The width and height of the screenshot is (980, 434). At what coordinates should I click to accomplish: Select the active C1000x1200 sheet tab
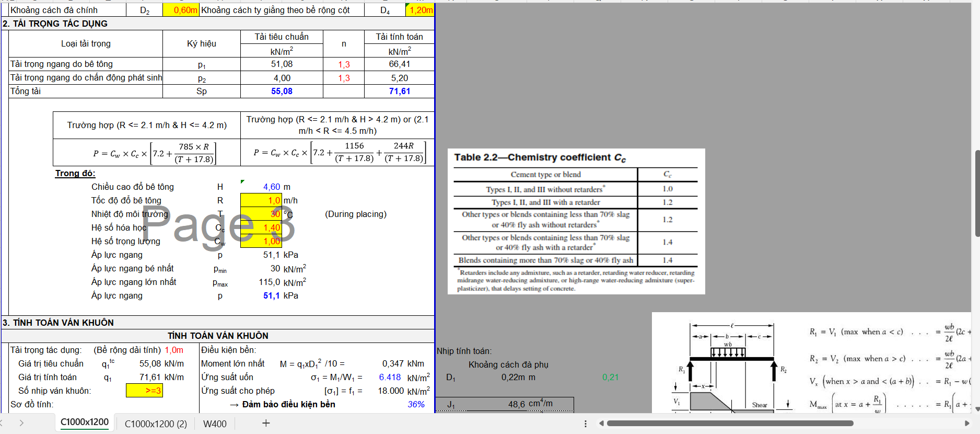(85, 422)
